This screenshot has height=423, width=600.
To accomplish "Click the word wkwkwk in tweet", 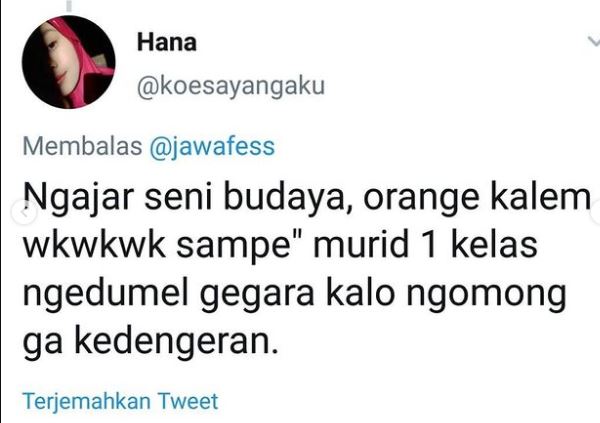I will 95,245.
